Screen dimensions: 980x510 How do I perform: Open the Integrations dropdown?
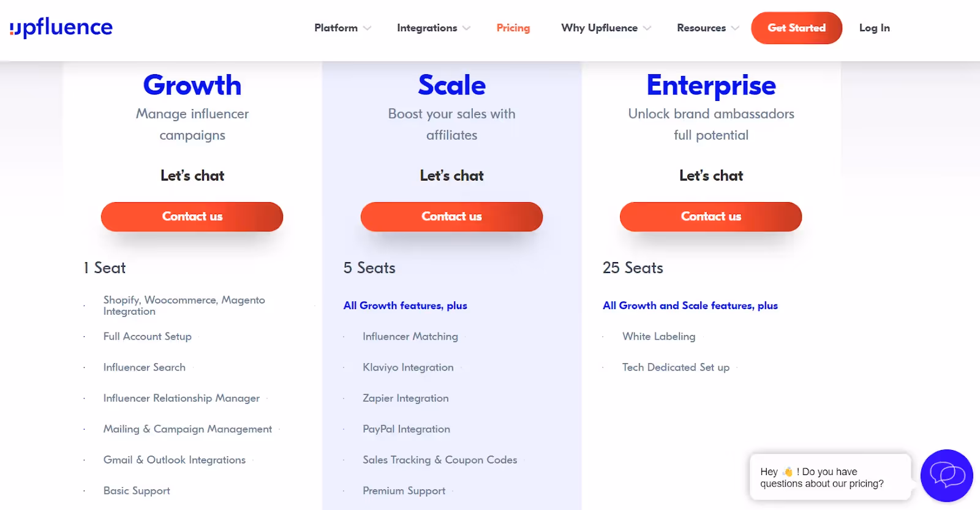[x=432, y=28]
